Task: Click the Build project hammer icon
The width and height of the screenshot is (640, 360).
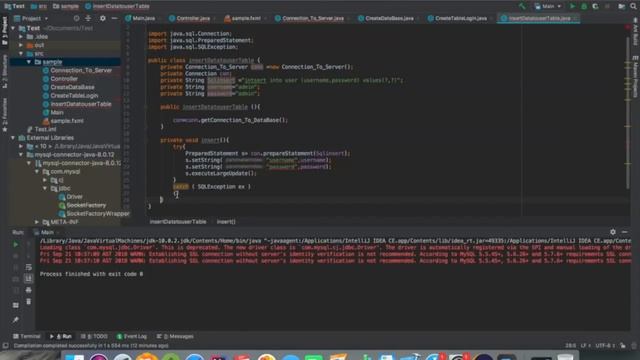Action: [x=522, y=6]
